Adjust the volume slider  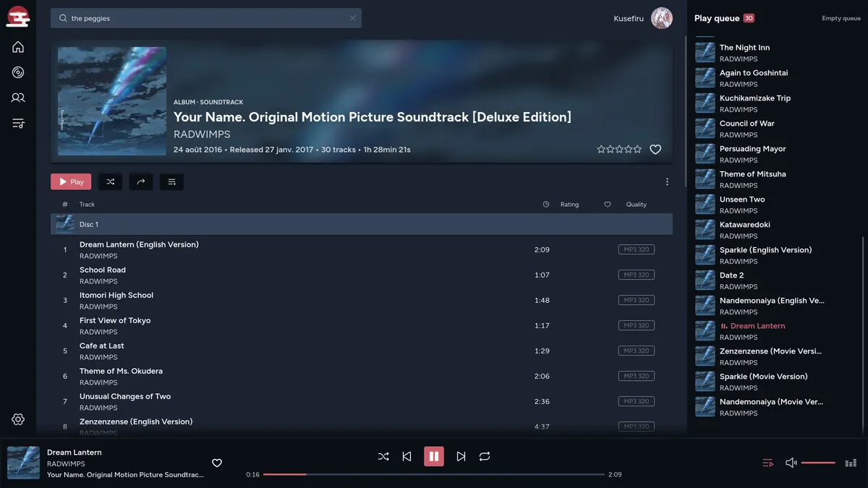point(818,463)
